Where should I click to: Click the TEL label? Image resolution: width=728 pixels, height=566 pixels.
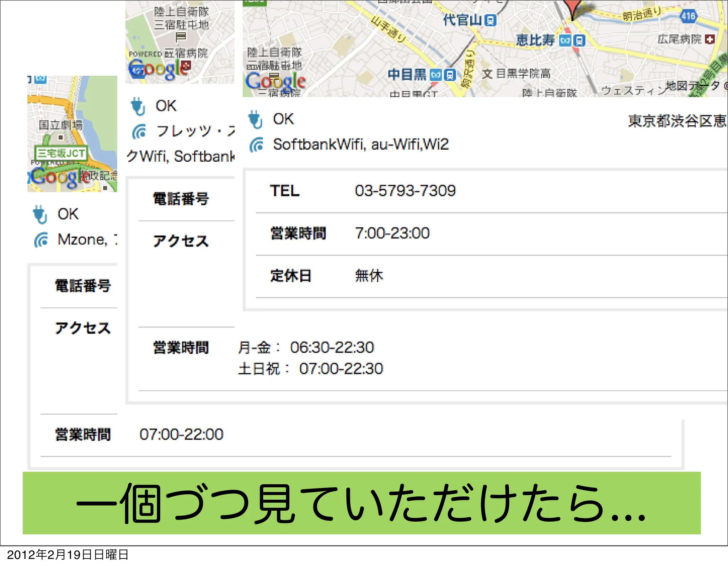285,191
